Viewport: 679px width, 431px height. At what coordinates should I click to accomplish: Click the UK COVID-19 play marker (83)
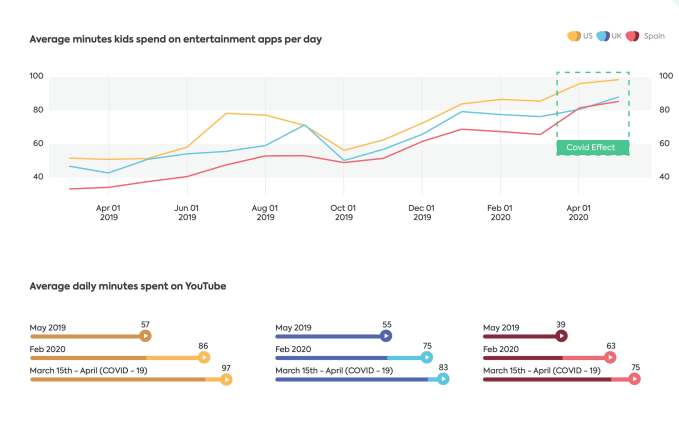443,379
